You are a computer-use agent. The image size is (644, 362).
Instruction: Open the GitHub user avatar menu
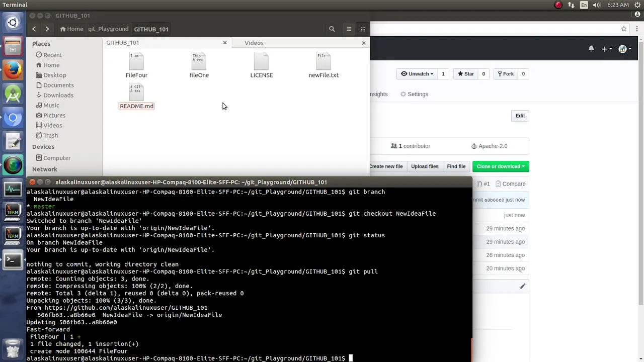click(x=624, y=49)
